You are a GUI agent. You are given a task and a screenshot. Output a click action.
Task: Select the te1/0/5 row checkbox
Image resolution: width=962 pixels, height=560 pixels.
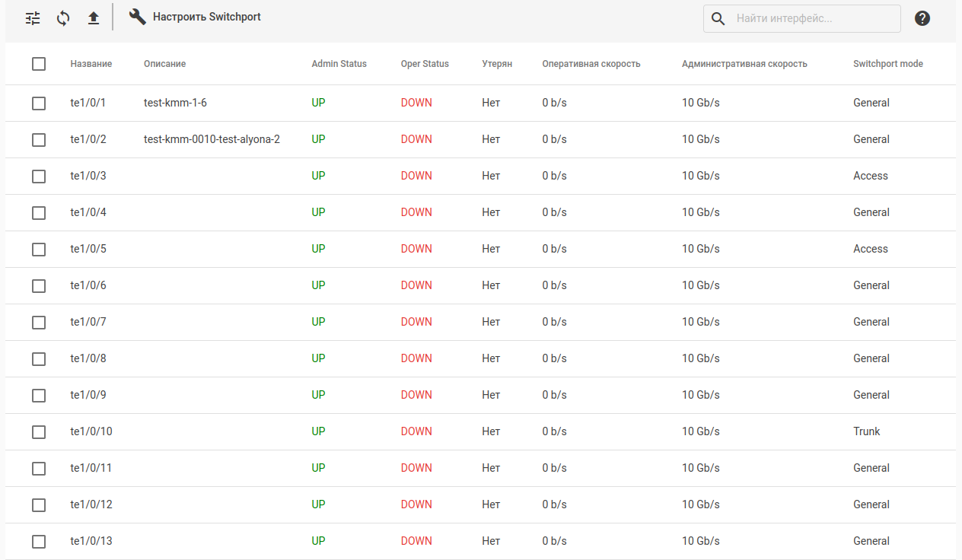(x=39, y=250)
